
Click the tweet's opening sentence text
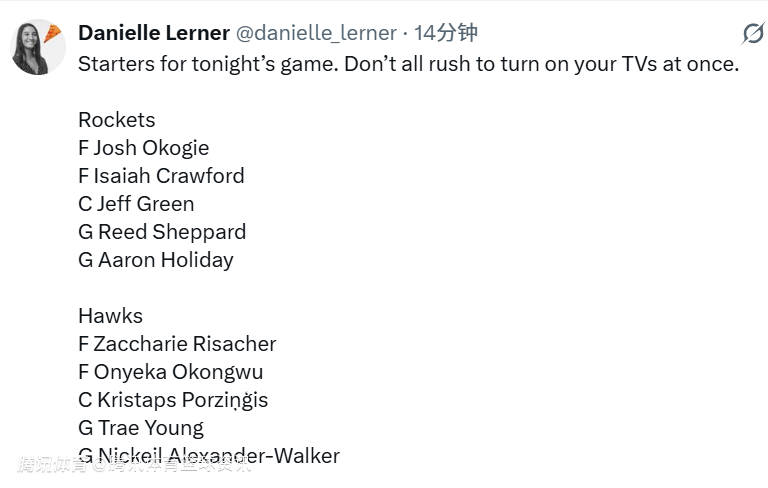408,64
